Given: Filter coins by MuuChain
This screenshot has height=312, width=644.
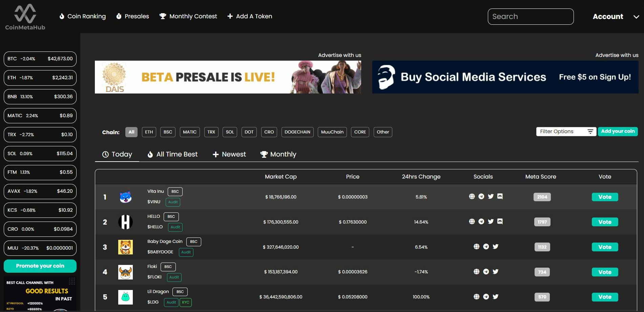Looking at the screenshot, I should click(x=332, y=132).
